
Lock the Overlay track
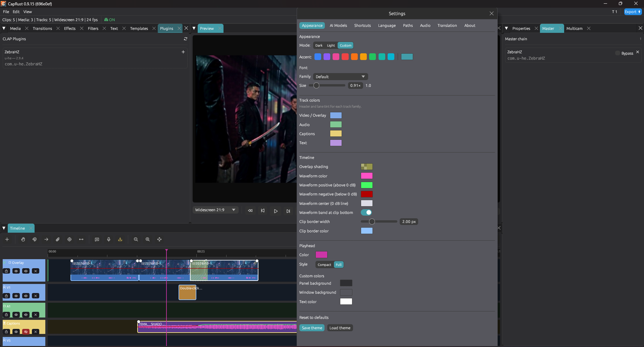6,271
